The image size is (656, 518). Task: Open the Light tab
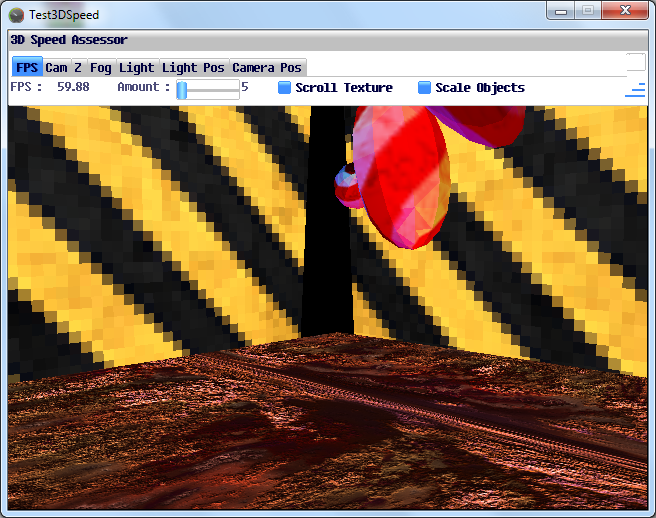(x=137, y=67)
